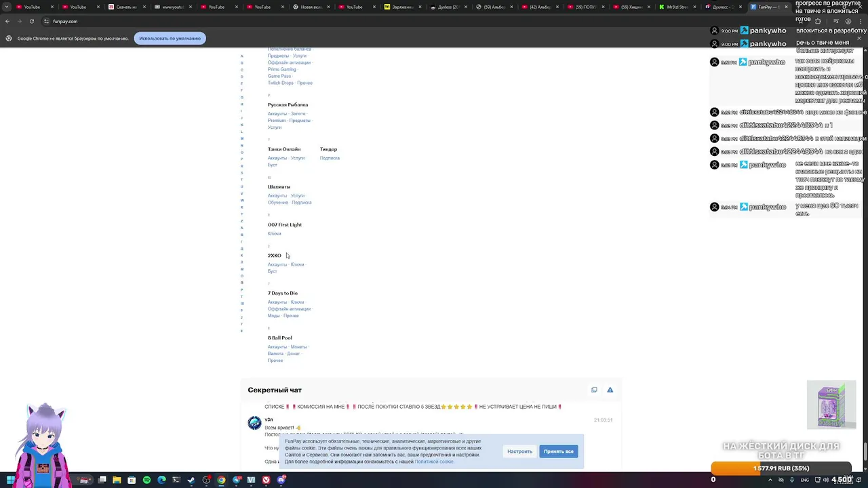Open v3n's chat avatar

pos(254,423)
